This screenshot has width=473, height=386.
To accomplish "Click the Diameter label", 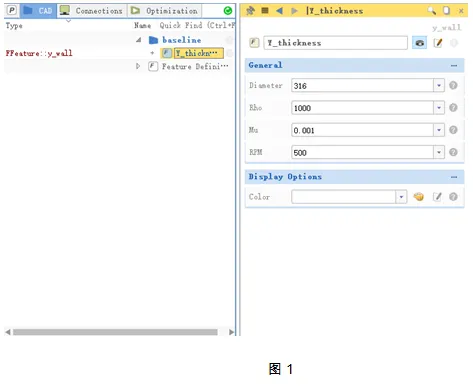I will [x=266, y=86].
